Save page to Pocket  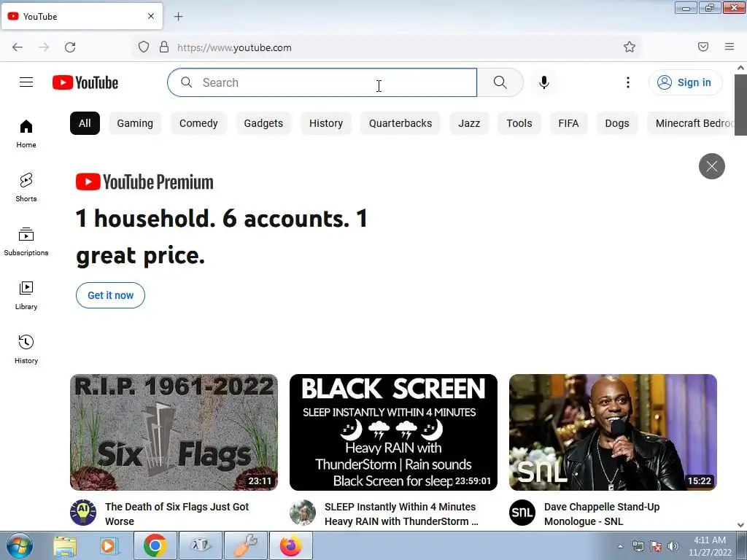coord(703,47)
